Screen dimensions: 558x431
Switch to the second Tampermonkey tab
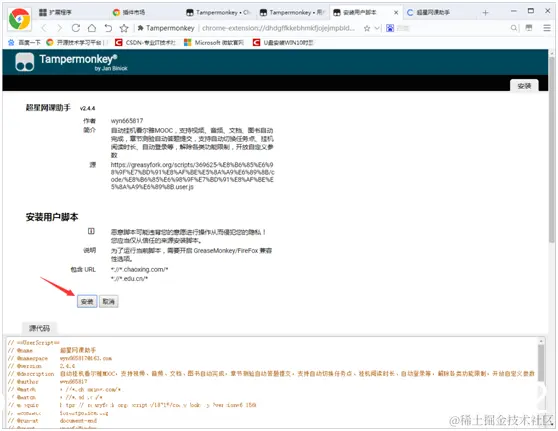tap(293, 12)
